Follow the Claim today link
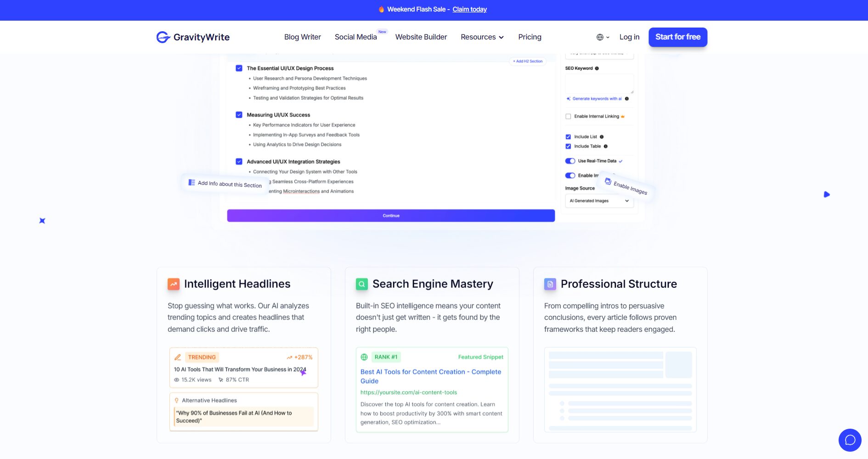The image size is (868, 459). point(469,9)
